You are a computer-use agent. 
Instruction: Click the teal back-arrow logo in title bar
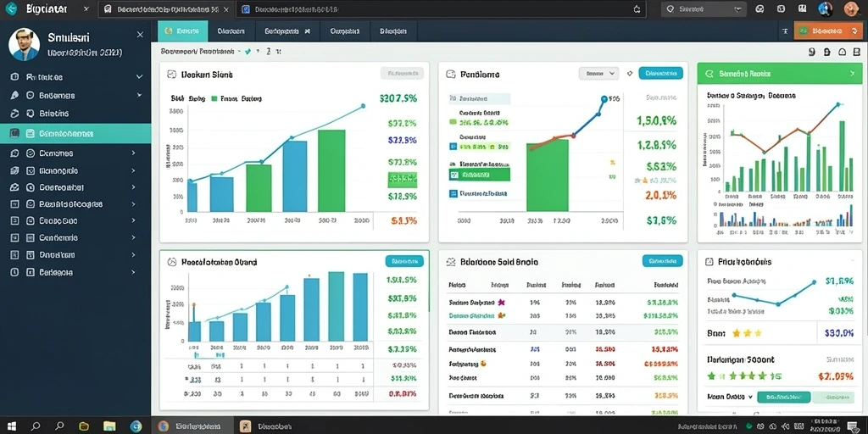click(10, 8)
